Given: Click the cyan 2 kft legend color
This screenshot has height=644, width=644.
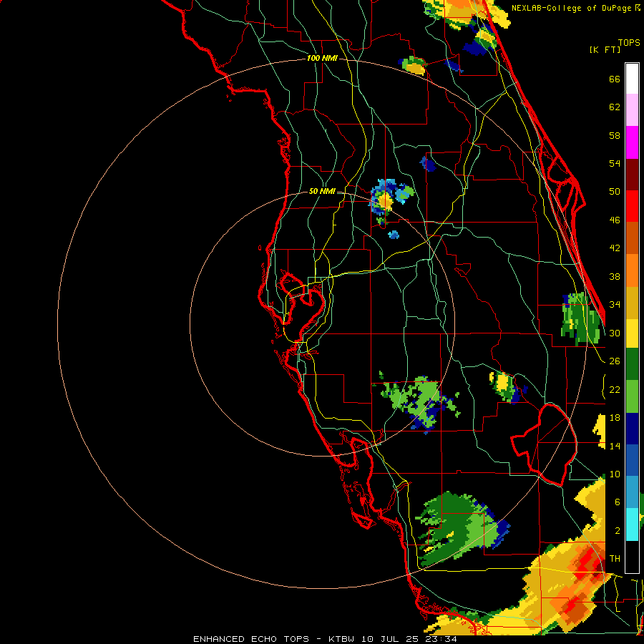Looking at the screenshot, I should click(x=632, y=525).
